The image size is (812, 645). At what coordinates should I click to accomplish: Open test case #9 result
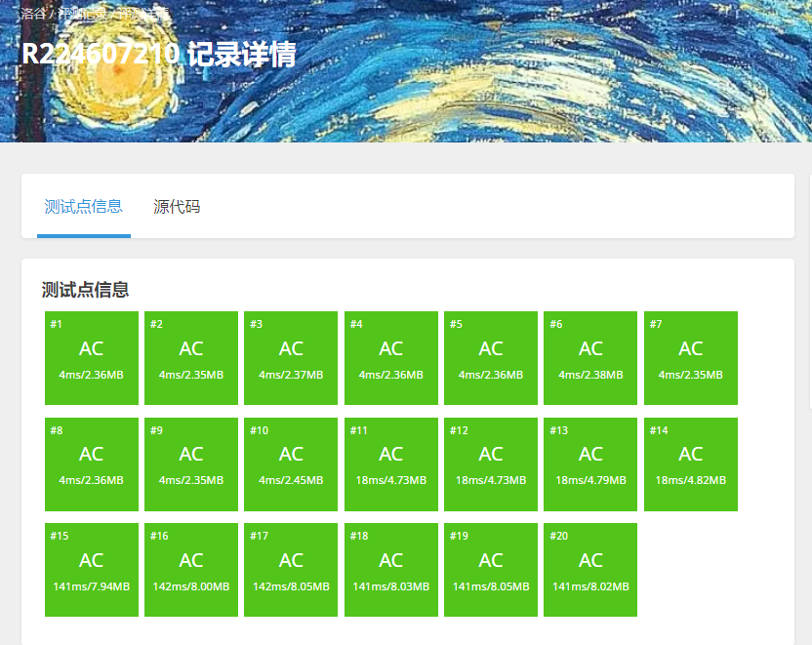click(191, 464)
